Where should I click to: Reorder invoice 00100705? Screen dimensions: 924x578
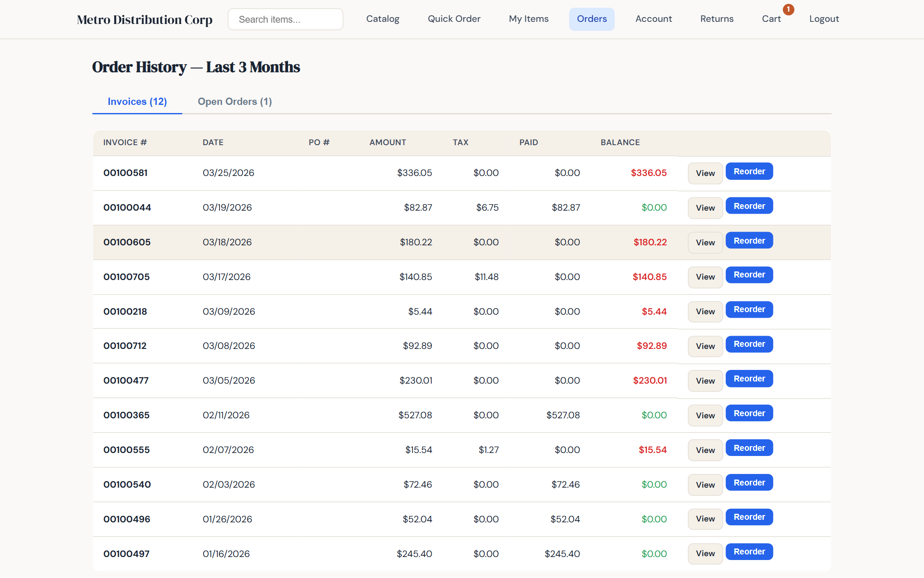[749, 274]
